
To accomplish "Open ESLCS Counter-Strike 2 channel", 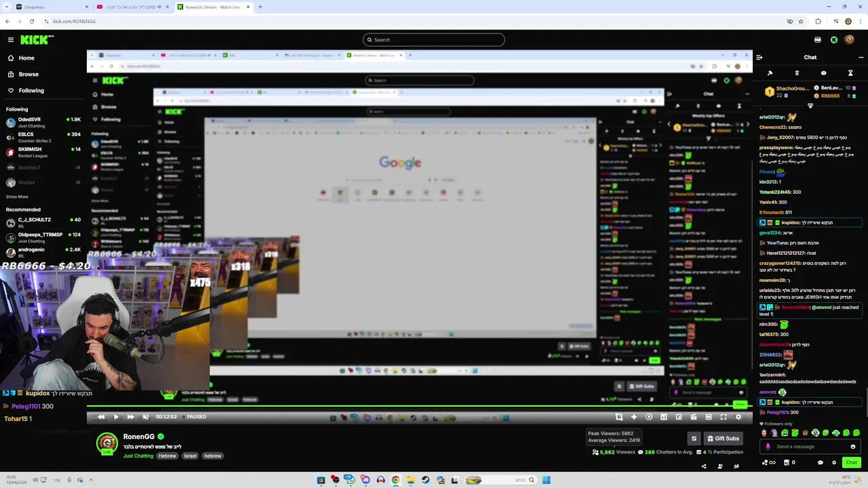I will 43,137.
